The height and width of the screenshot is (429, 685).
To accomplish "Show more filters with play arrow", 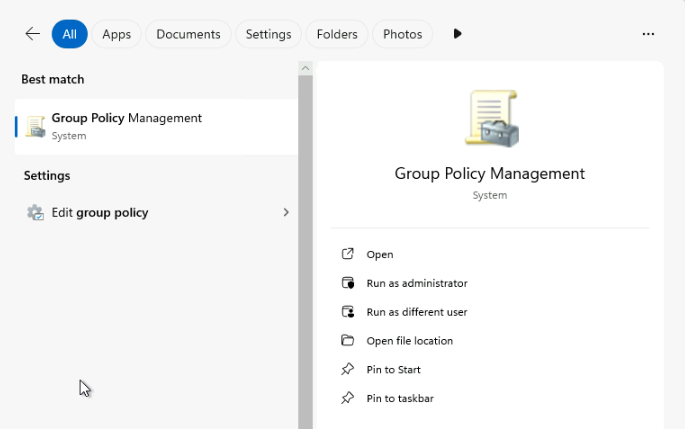I will pos(457,34).
